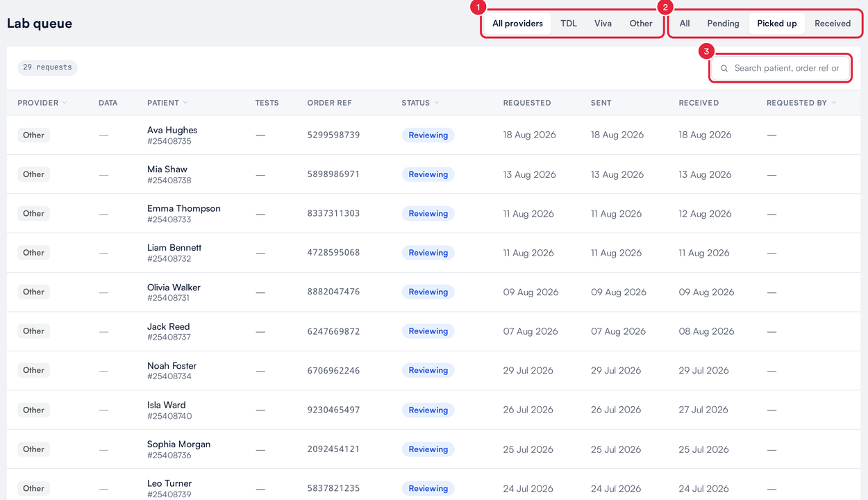
Task: Select the Picked up status tab
Action: [x=777, y=24]
